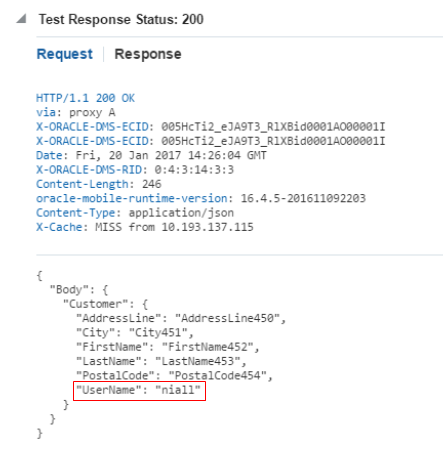Click the "Customer" key in JSON

pyautogui.click(x=95, y=304)
